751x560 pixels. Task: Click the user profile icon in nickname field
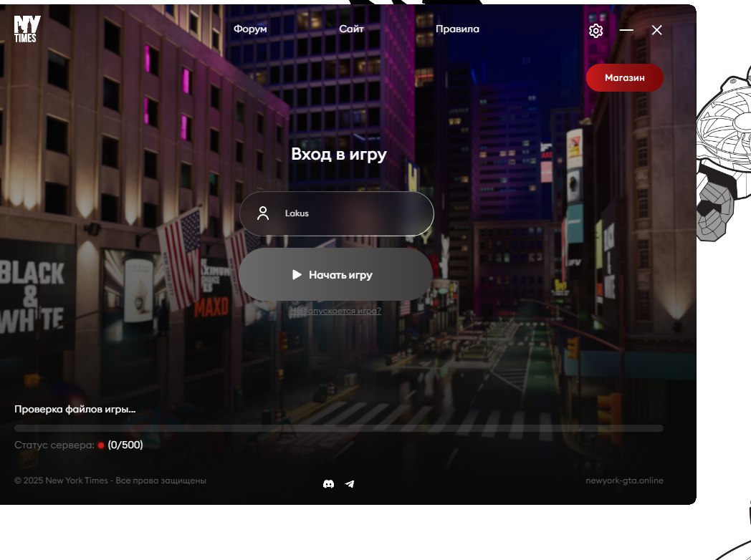(263, 213)
